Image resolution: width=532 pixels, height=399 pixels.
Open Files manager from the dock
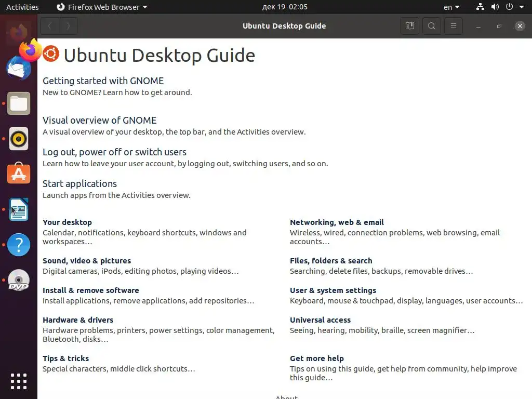18,103
